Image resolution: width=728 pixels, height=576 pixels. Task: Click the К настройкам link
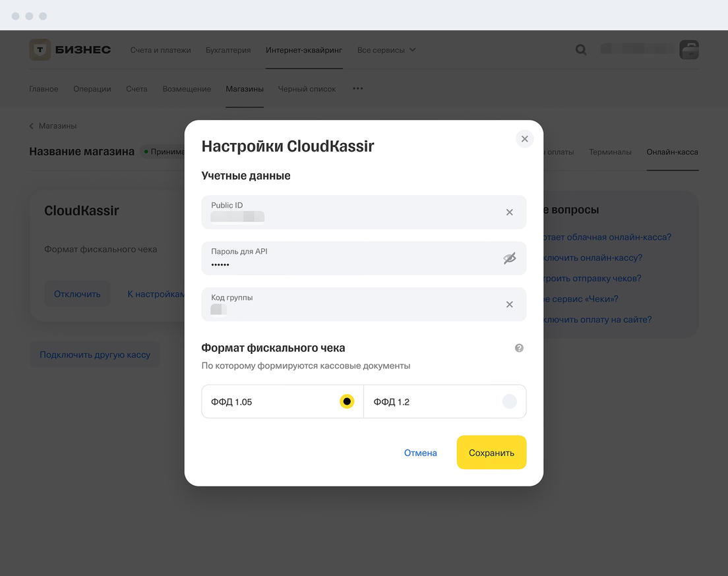(x=156, y=294)
